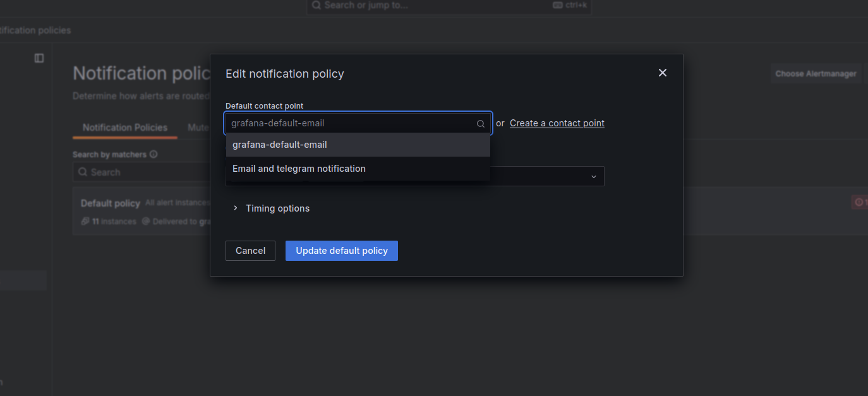Click the red alert badge on policy row

(x=860, y=202)
